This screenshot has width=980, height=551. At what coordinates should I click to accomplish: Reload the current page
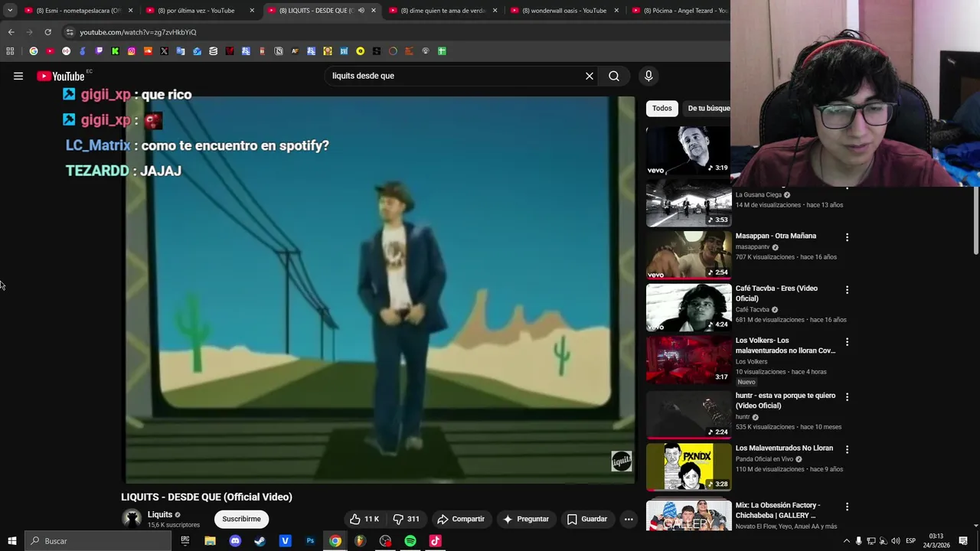pos(47,32)
